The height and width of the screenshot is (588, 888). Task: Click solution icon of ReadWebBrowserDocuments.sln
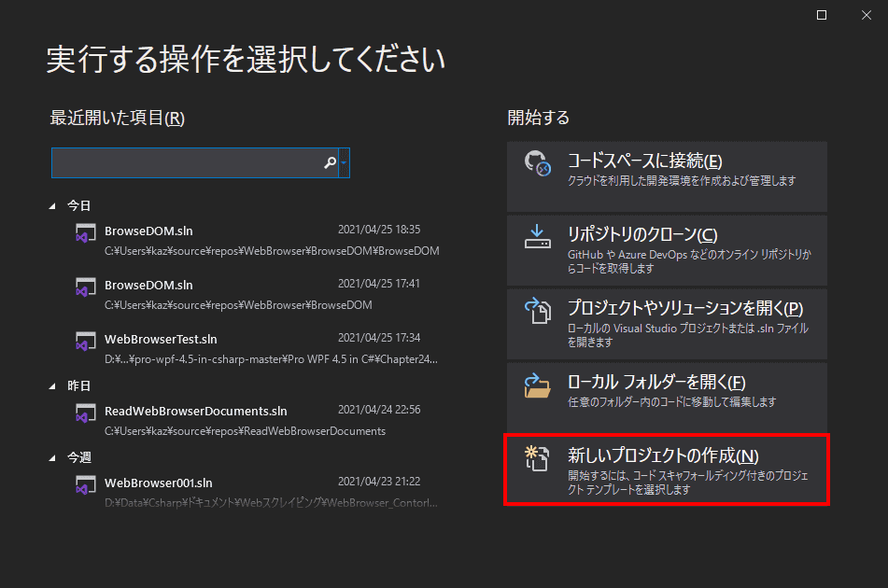pos(86,413)
